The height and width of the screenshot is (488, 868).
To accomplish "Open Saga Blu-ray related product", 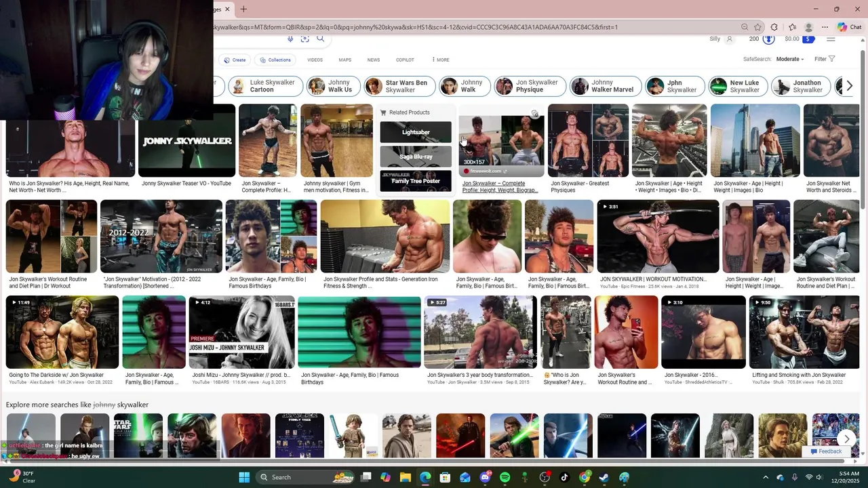I will pyautogui.click(x=416, y=157).
